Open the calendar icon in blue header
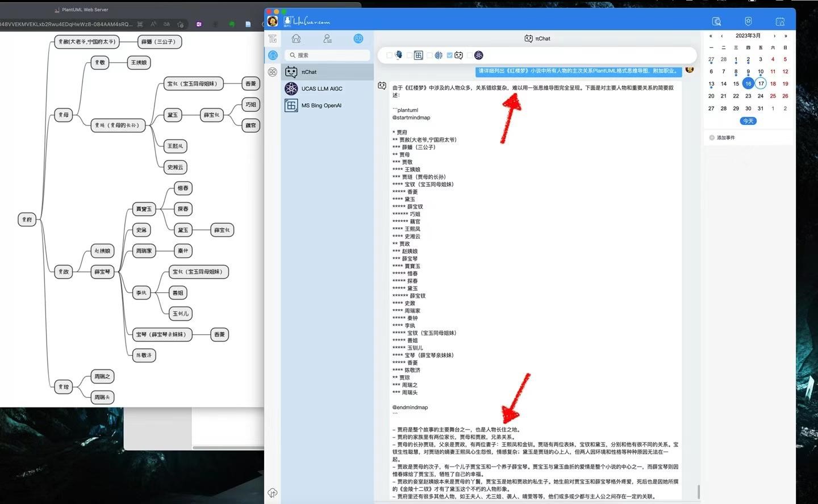Image resolution: width=818 pixels, height=504 pixels. [780, 22]
